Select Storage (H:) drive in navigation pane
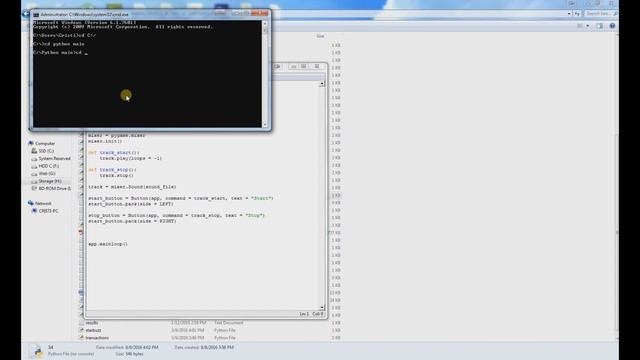 50,181
